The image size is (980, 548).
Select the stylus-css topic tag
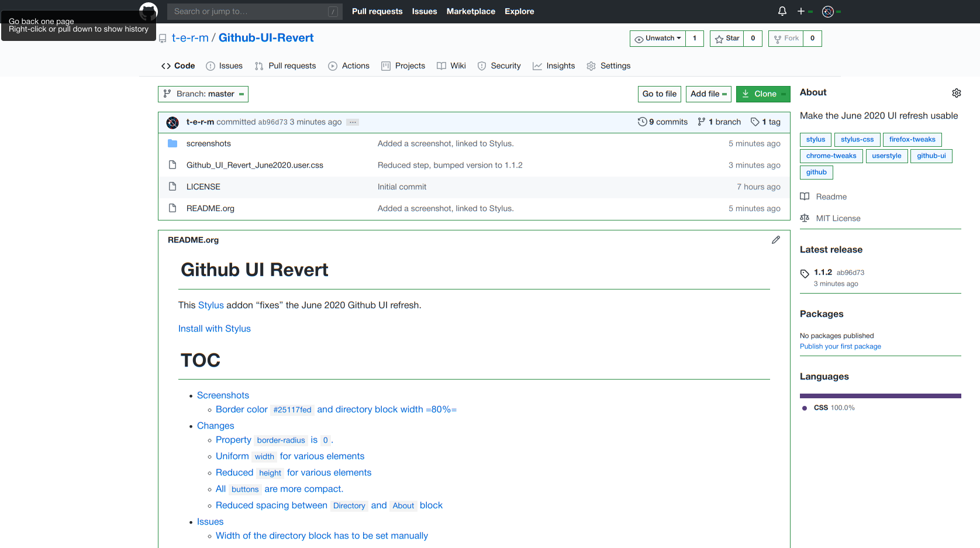tap(857, 140)
